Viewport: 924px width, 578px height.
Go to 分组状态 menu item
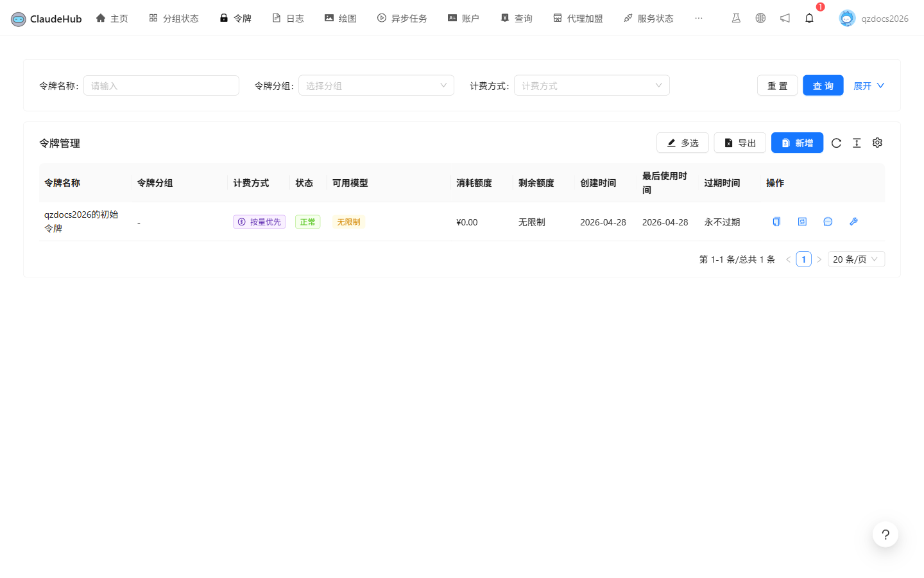(x=174, y=18)
